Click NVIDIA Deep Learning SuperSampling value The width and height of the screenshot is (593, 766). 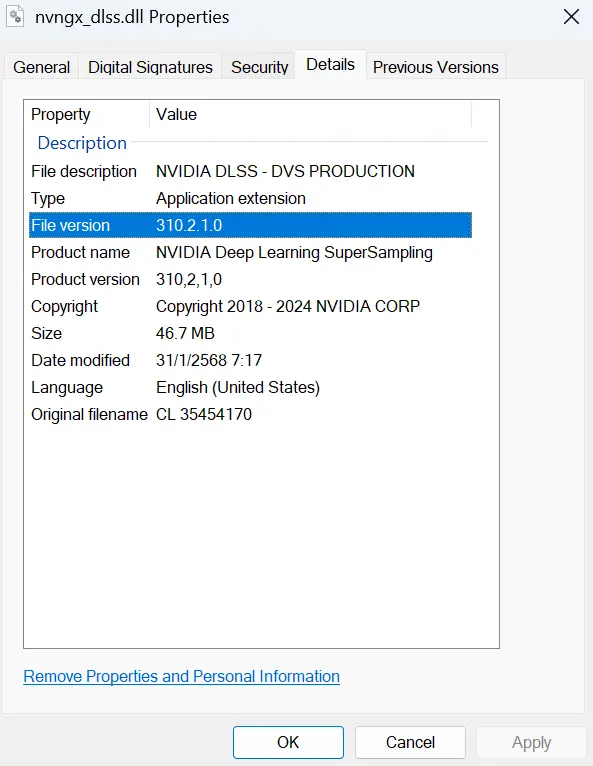(294, 253)
